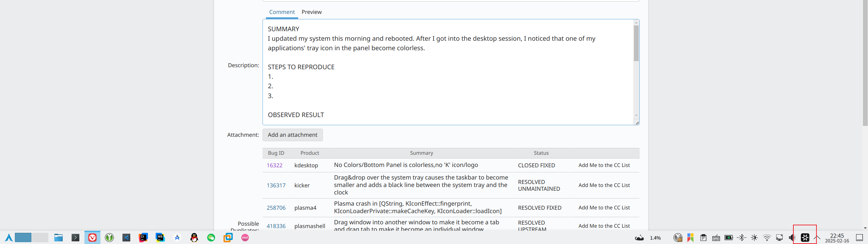Open the Konsole terminal from taskbar
This screenshot has height=244, width=868.
(x=75, y=238)
